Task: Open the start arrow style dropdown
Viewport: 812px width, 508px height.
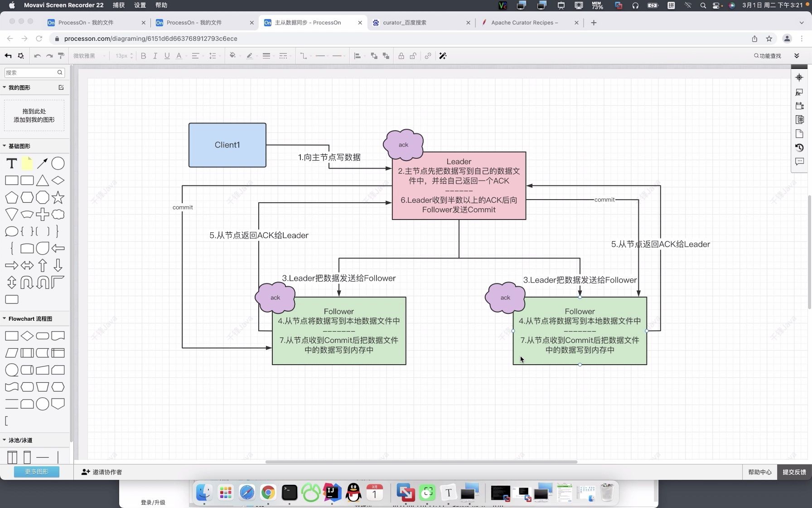Action: click(321, 56)
